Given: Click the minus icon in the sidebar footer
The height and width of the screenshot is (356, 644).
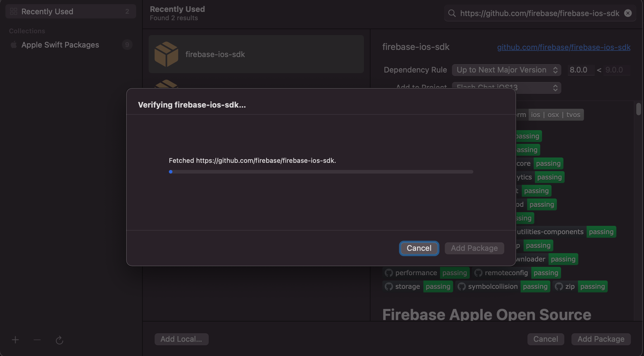Looking at the screenshot, I should [x=37, y=340].
